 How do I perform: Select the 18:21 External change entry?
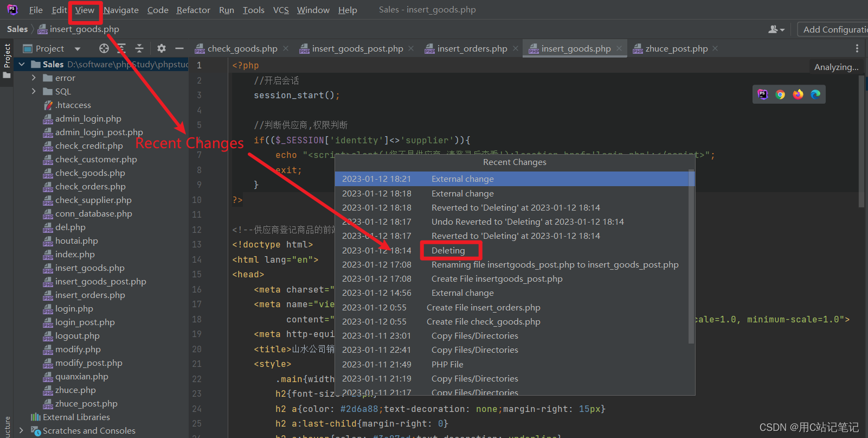511,179
